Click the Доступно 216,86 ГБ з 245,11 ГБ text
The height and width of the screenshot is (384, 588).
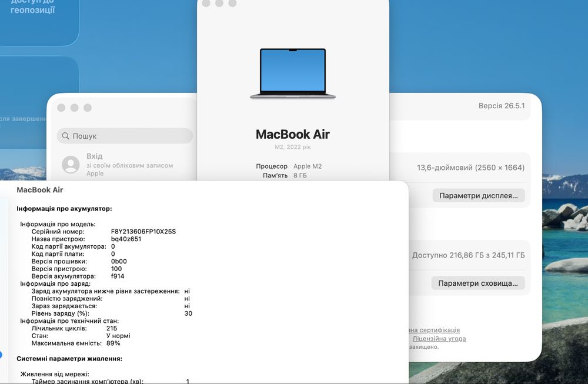469,255
